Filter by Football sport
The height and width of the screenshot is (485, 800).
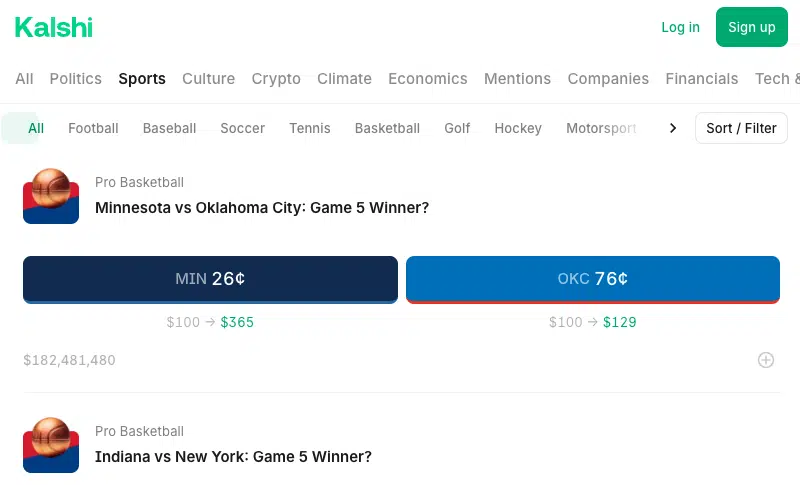click(x=93, y=128)
